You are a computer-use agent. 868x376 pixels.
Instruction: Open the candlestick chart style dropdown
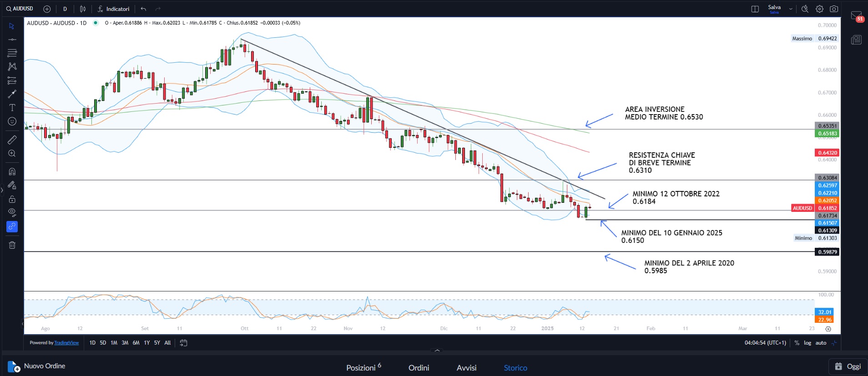(x=83, y=9)
